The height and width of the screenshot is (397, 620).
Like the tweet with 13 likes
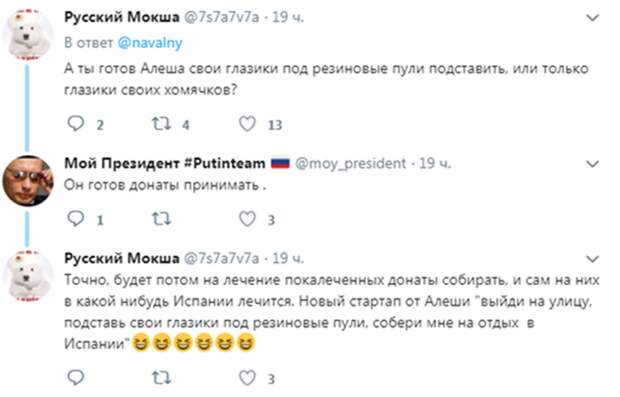(x=248, y=124)
